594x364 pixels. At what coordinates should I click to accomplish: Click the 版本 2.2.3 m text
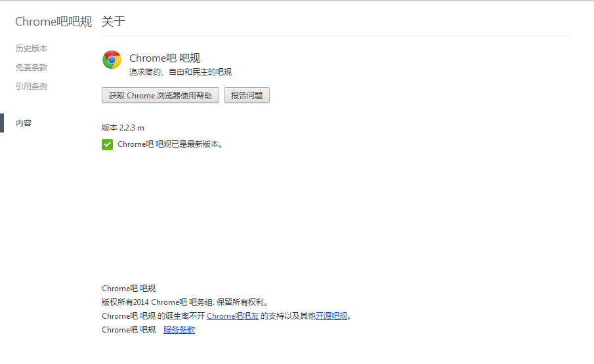pyautogui.click(x=123, y=128)
